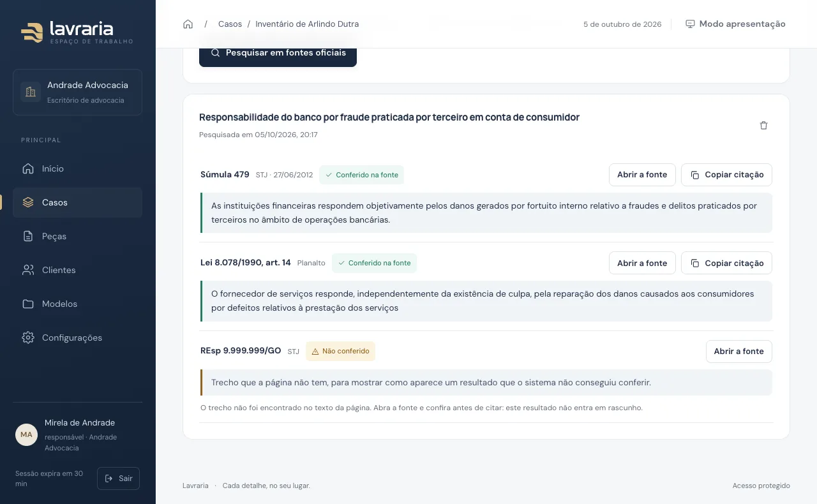Open the source for Súmula 479
817x504 pixels.
[x=642, y=175]
